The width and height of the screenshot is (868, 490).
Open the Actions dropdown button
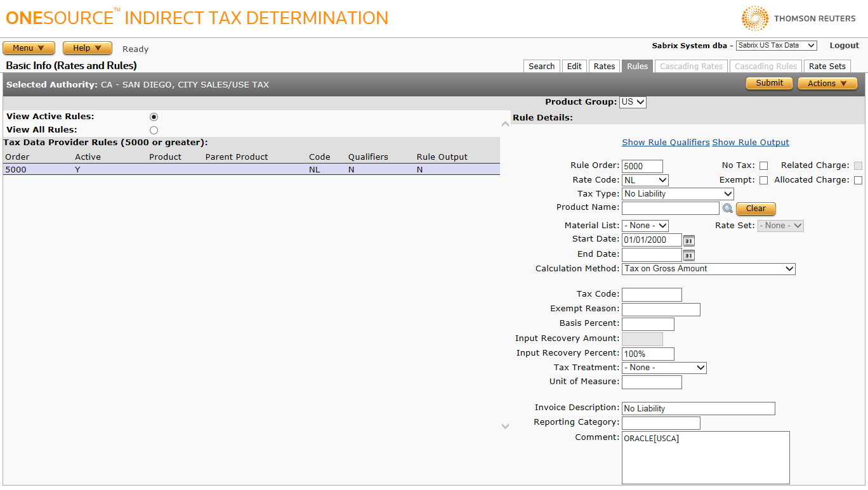tap(827, 84)
